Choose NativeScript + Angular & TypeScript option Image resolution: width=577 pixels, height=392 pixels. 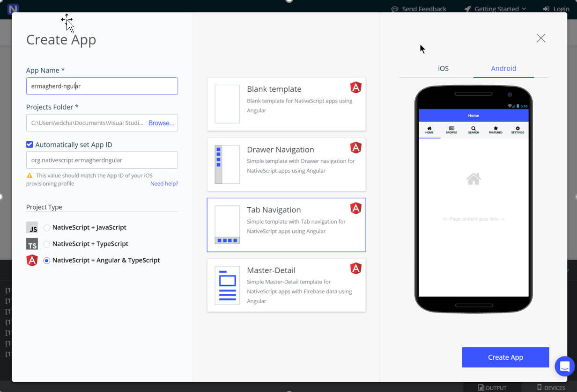(47, 261)
